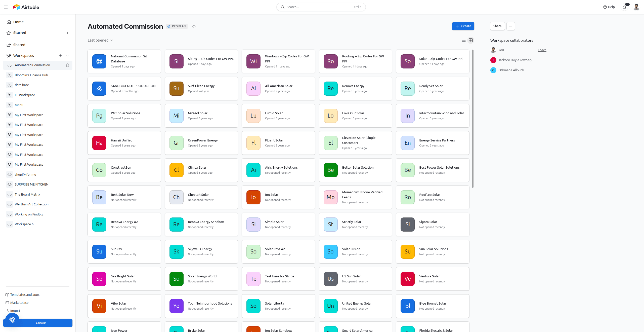644x332 pixels.
Task: Open Solar Zip Codes base icon
Action: click(x=408, y=61)
